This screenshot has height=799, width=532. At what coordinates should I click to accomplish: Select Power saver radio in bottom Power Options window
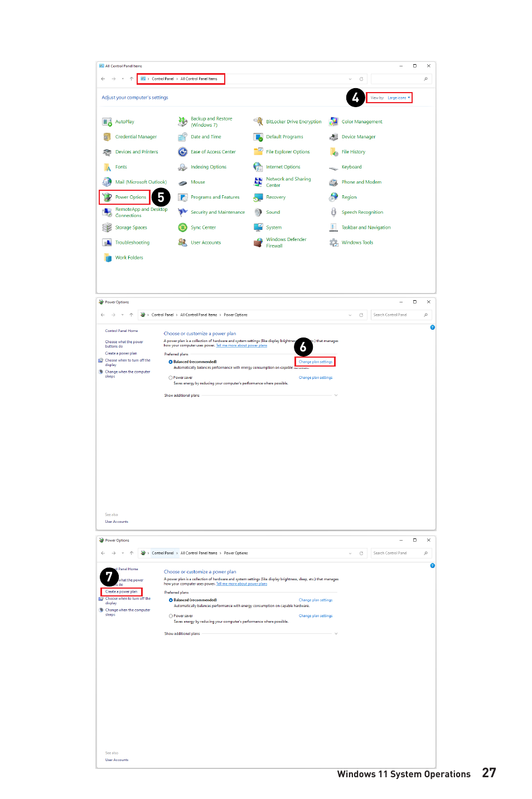pos(171,616)
